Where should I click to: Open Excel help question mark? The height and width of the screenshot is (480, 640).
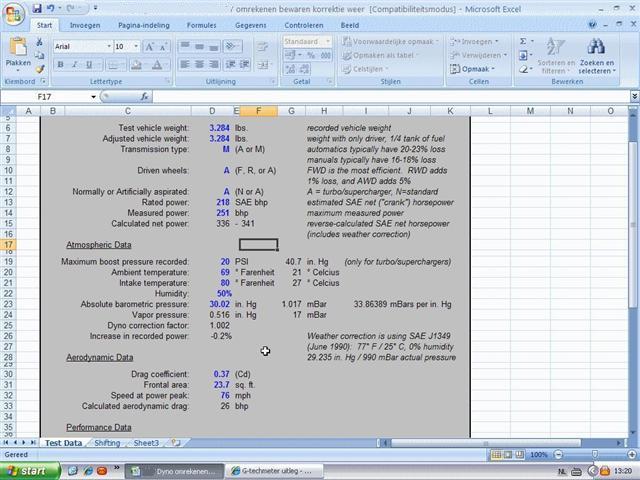click(x=592, y=25)
